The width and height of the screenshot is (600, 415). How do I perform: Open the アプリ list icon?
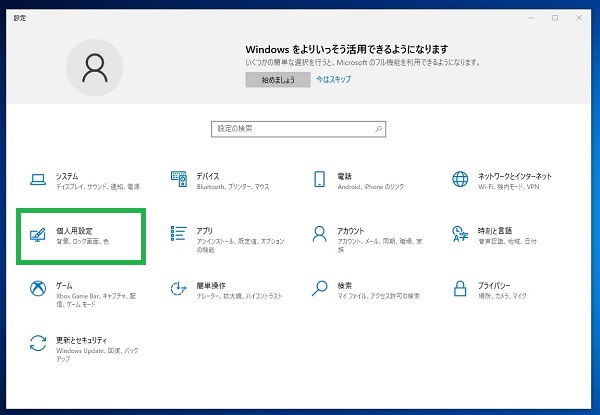[x=179, y=233]
